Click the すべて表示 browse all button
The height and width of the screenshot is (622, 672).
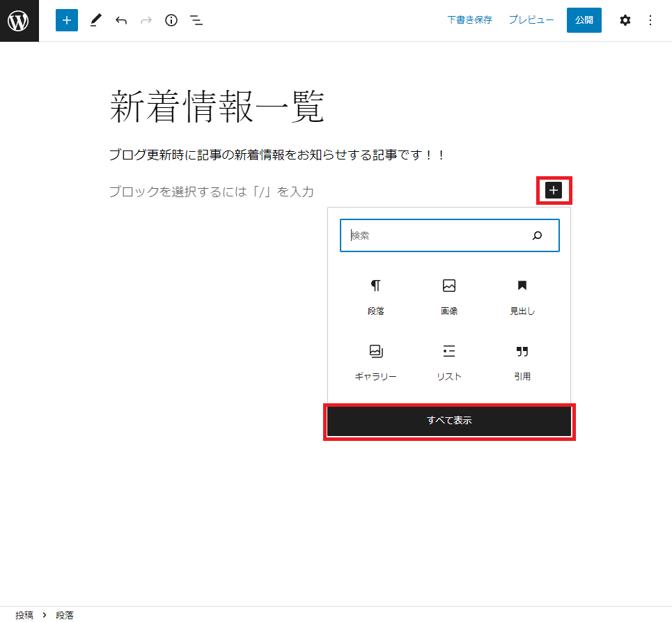pos(449,421)
